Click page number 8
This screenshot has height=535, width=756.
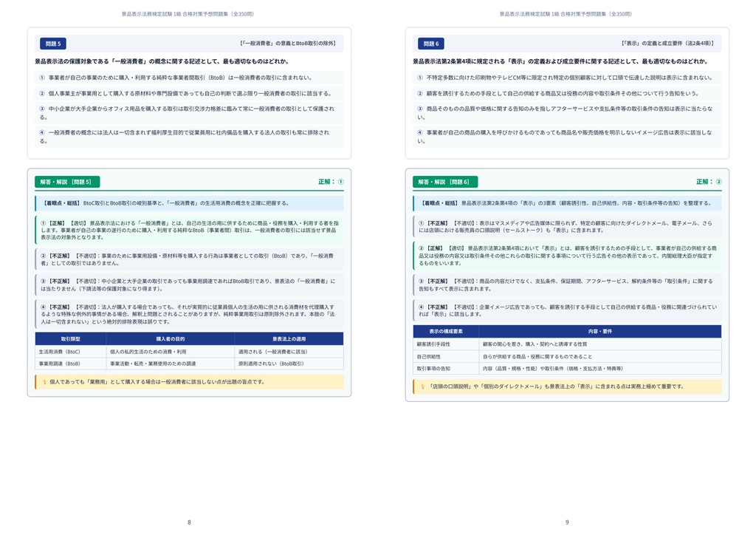189,522
